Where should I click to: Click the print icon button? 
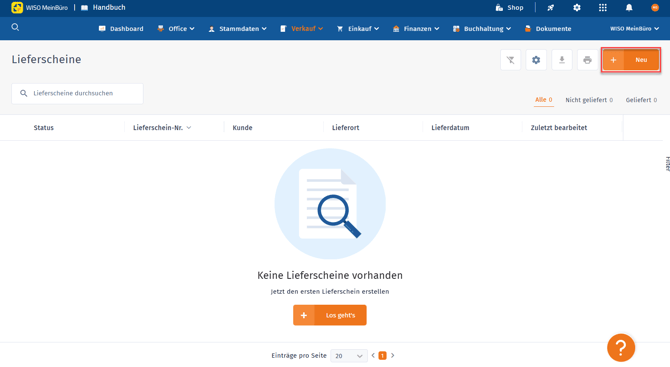(587, 60)
